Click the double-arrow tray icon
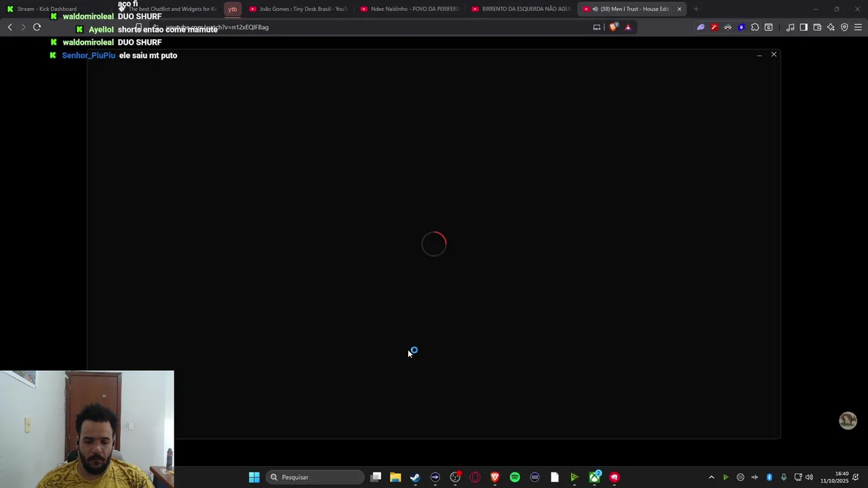Screen dimensions: 868x488 (x=755, y=477)
